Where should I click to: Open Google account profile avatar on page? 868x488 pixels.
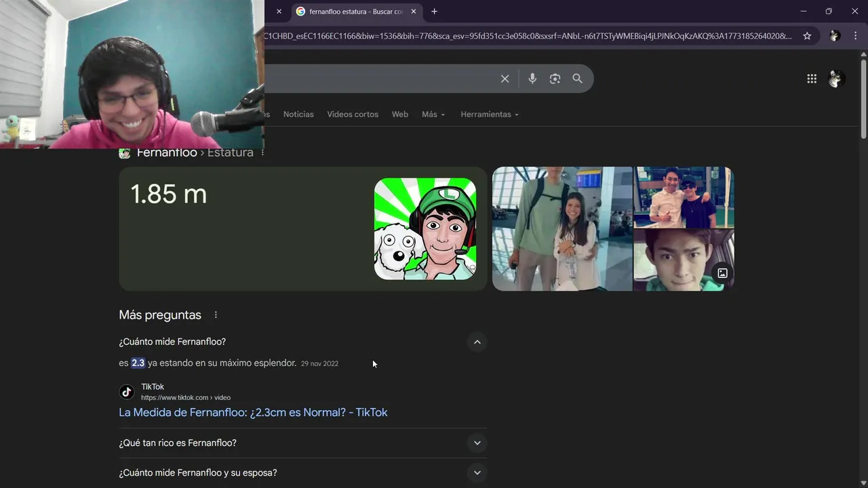coord(836,79)
